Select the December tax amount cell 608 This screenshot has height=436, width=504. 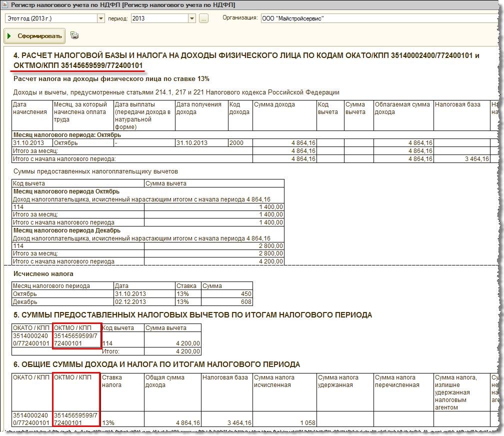click(227, 302)
